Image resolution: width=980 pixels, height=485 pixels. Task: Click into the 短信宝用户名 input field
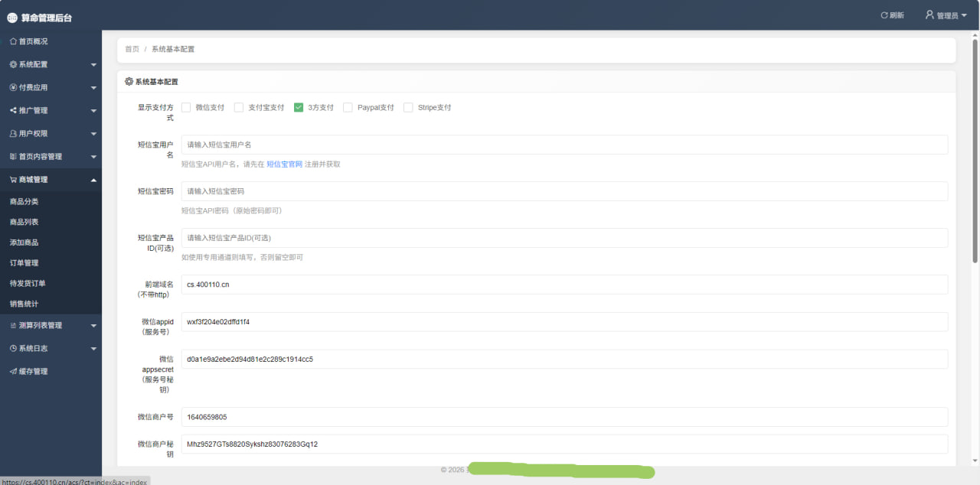[563, 145]
